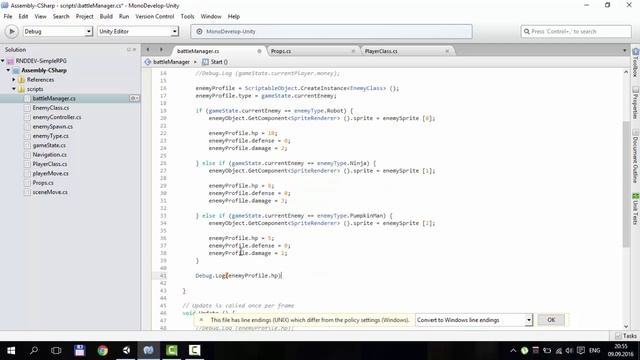Open the Properties side panel
Image resolution: width=640 pixels, height=360 pixels.
tap(636, 102)
